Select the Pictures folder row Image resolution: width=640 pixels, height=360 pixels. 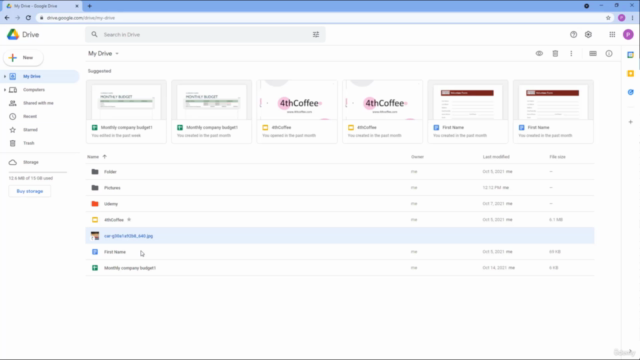(x=340, y=188)
